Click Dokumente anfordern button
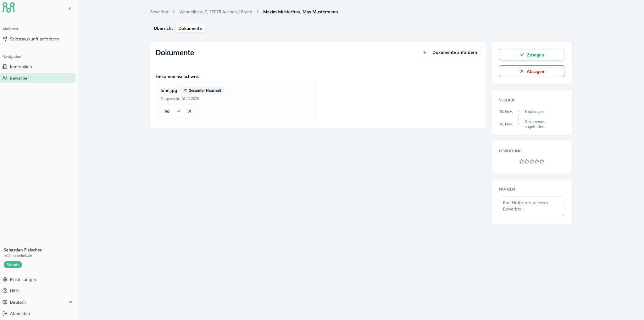The width and height of the screenshot is (644, 320). [450, 52]
